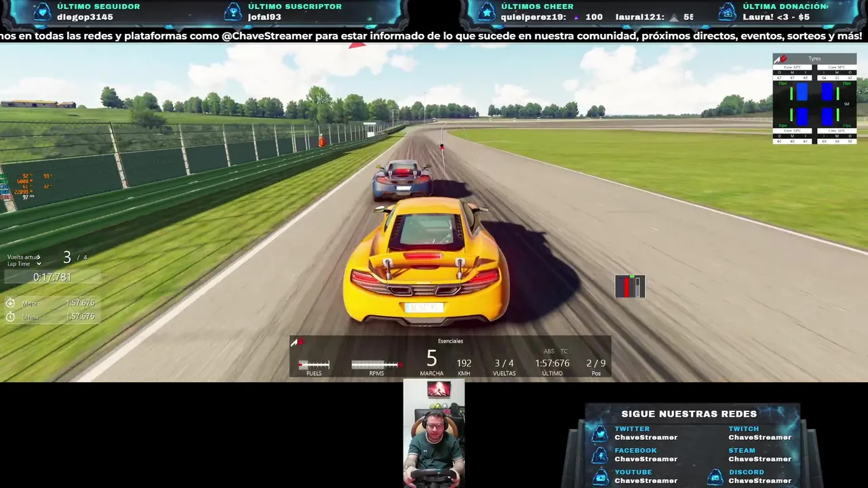
Task: Click the Twitter bird icon
Action: [599, 433]
